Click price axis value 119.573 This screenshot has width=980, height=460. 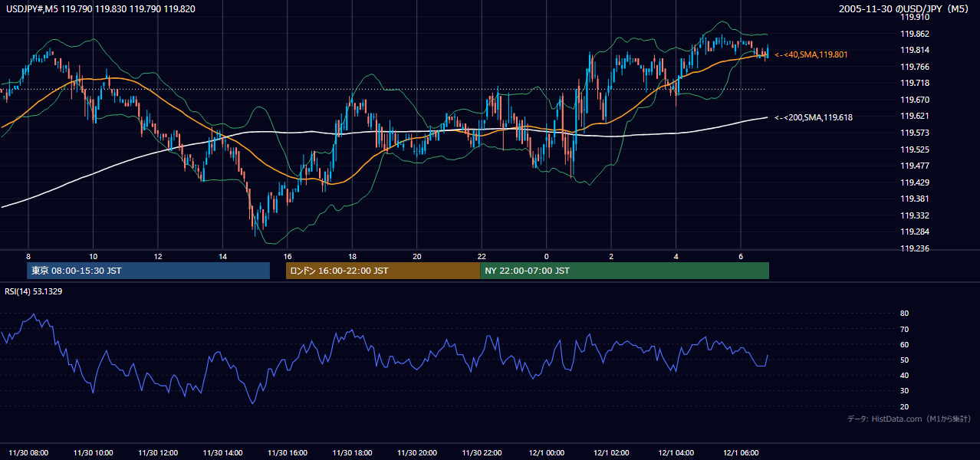914,133
